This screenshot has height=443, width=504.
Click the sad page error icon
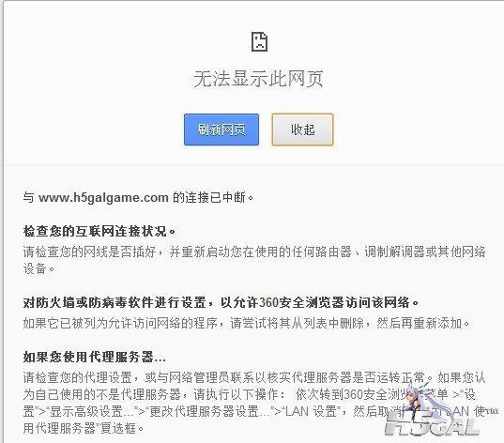pos(259,42)
